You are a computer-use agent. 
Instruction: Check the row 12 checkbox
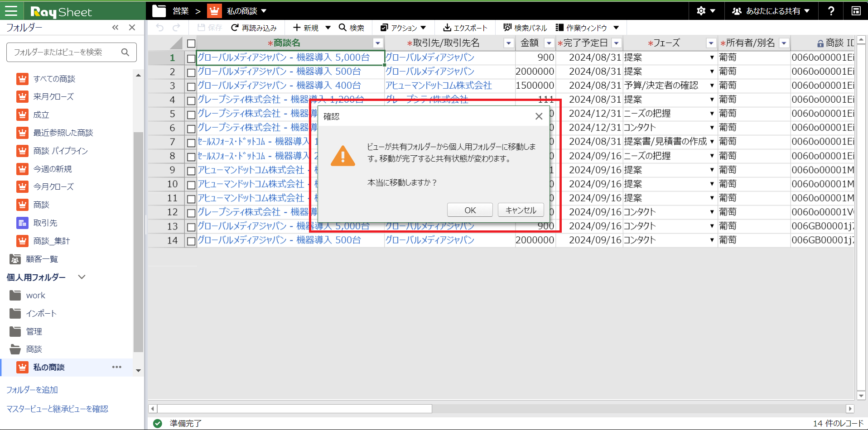tap(191, 213)
